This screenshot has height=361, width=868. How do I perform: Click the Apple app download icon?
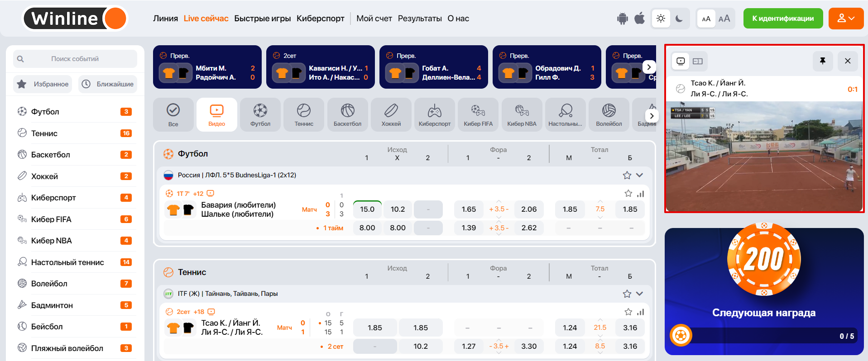click(639, 19)
